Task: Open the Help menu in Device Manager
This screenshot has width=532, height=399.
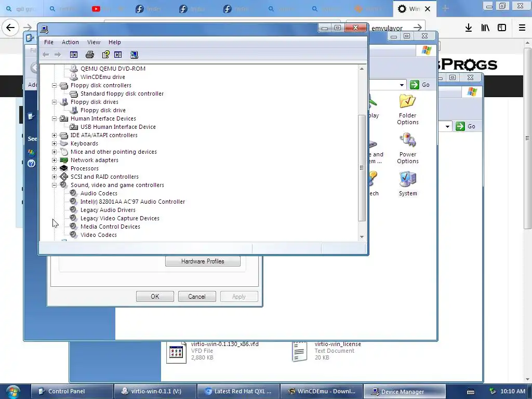Action: click(x=115, y=42)
